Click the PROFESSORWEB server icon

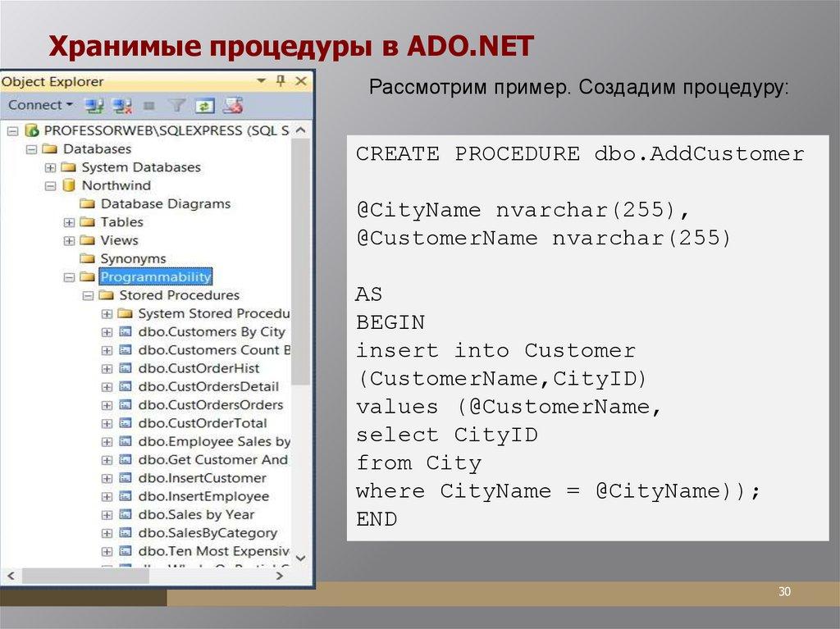(32, 130)
